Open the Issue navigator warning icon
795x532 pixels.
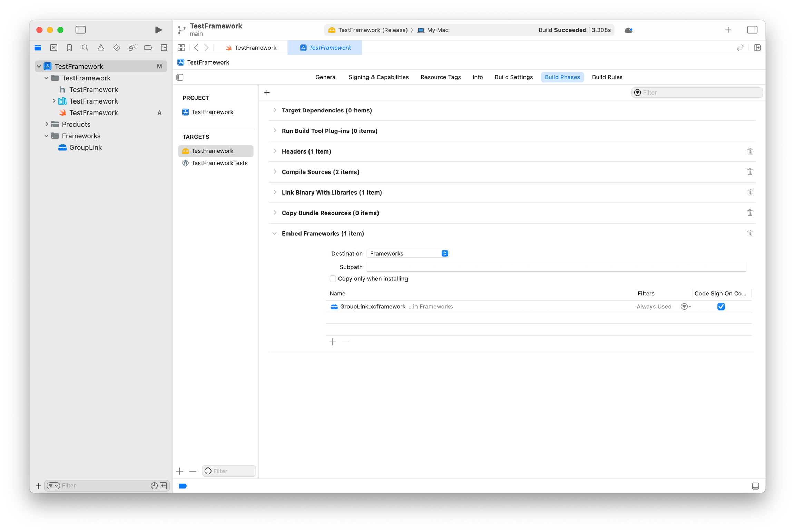(101, 48)
